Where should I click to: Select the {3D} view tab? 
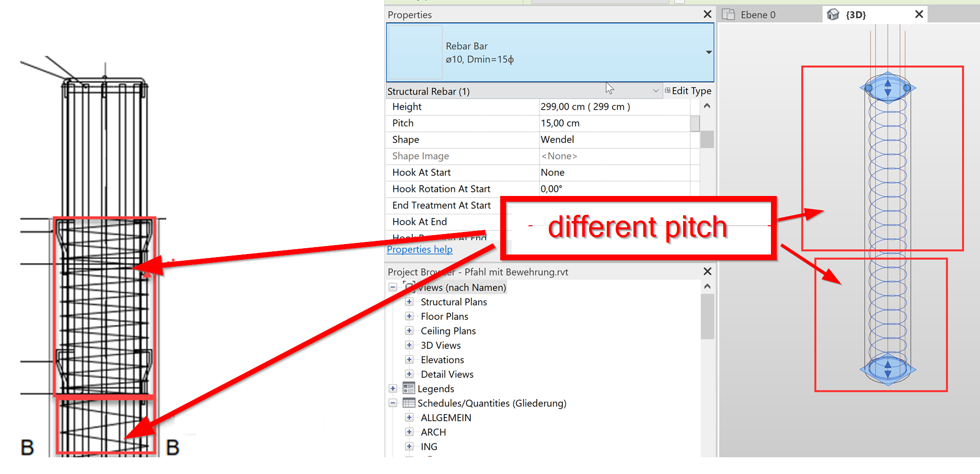point(856,14)
